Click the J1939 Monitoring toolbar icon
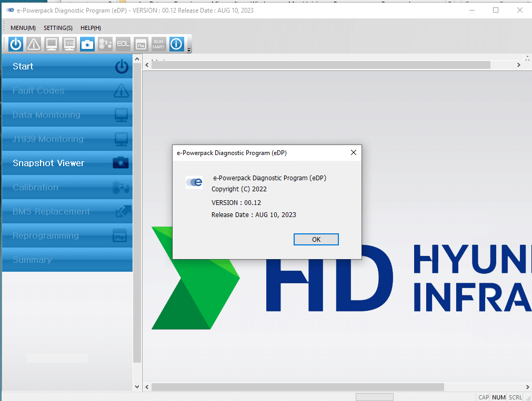 (69, 44)
